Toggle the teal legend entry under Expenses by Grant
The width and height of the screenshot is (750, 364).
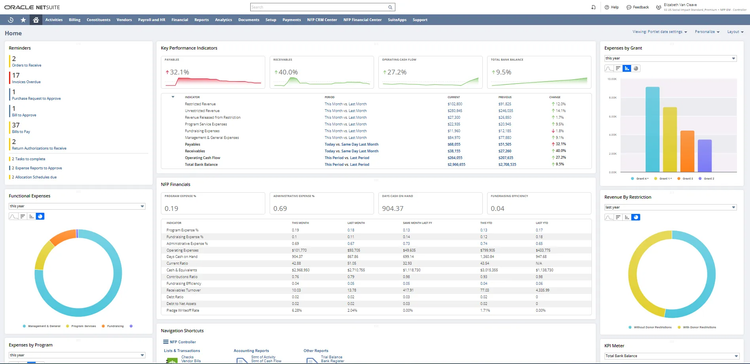640,178
